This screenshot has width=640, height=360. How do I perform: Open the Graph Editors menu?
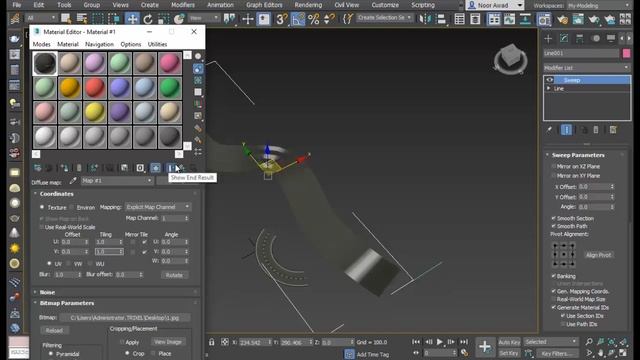[x=264, y=5]
